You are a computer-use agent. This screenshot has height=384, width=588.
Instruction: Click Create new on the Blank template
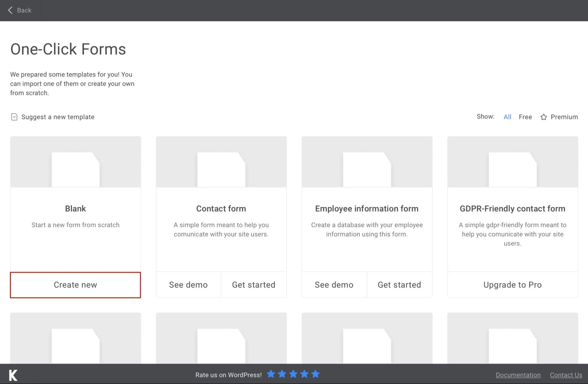coord(75,284)
